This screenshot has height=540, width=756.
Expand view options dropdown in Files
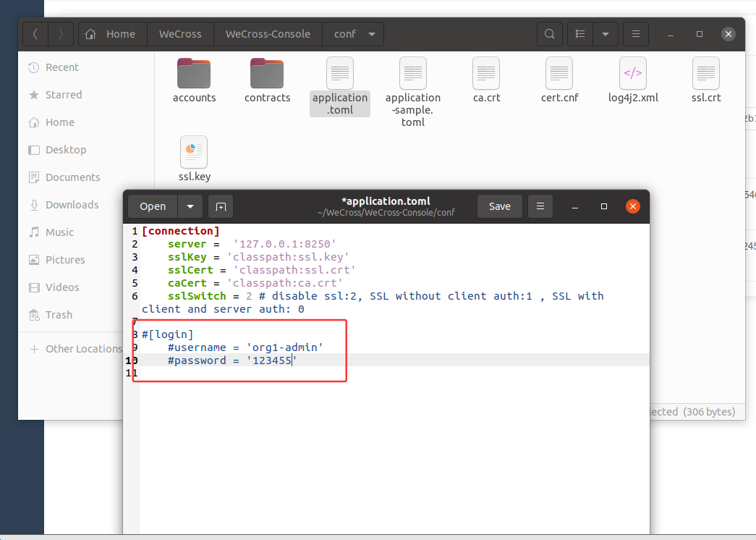click(x=606, y=34)
